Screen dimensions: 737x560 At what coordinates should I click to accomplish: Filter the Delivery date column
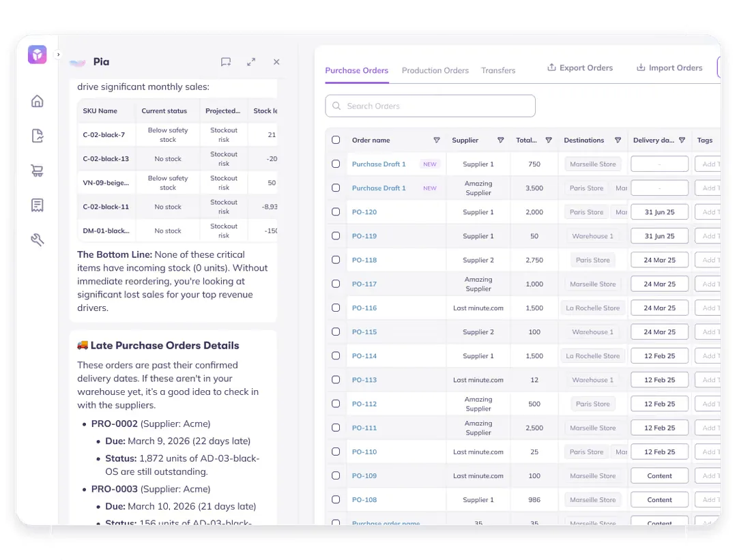click(682, 140)
